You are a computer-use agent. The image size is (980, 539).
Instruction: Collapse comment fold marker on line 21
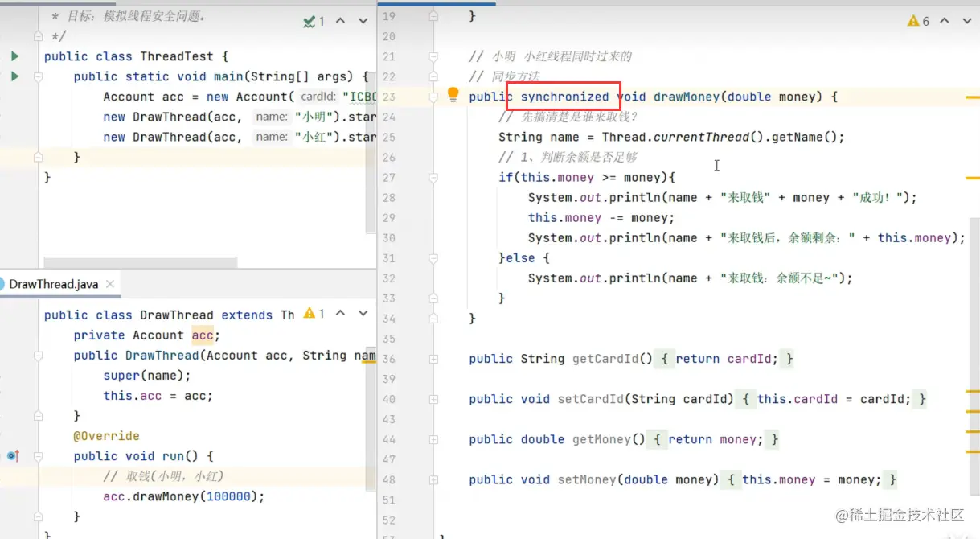click(434, 56)
